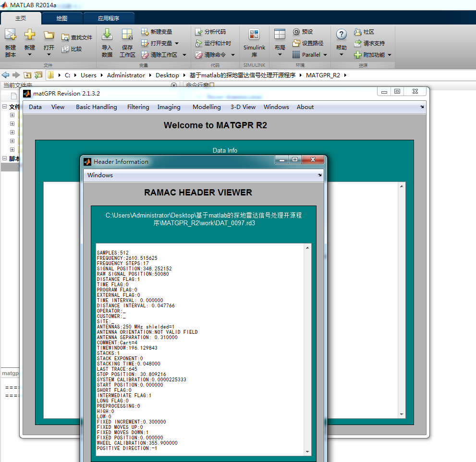This screenshot has width=476, height=462.
Task: Click the 主页 (Home) ribbon tab
Action: coord(21,18)
